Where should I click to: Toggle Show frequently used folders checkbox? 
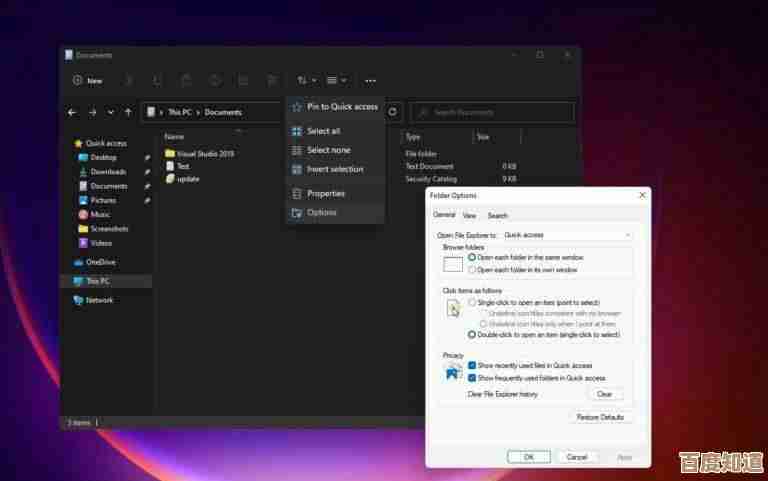coord(472,378)
